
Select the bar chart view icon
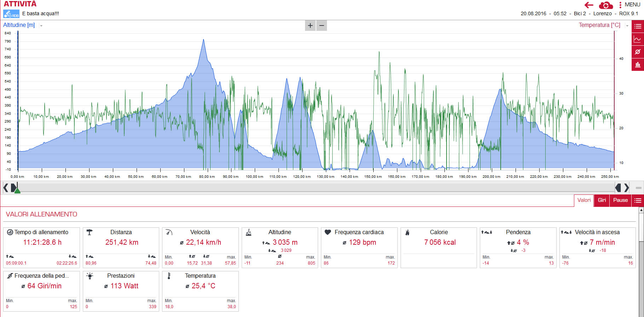coord(638,64)
